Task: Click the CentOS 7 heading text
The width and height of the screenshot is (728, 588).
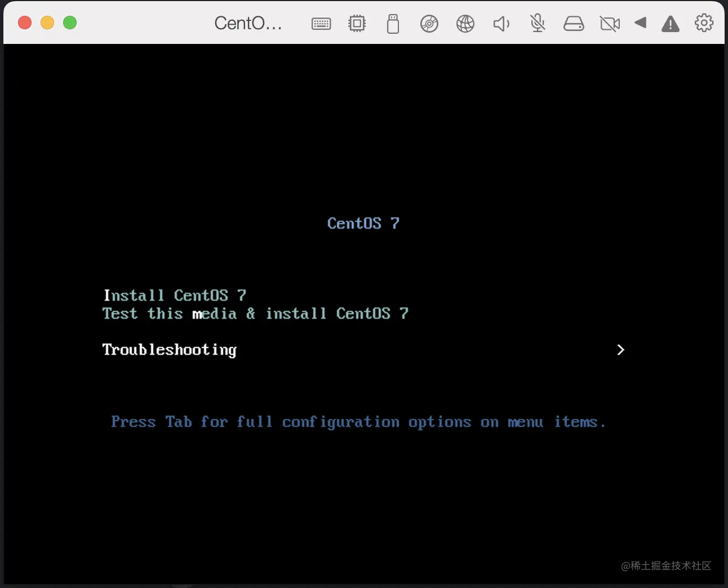Action: click(x=363, y=223)
